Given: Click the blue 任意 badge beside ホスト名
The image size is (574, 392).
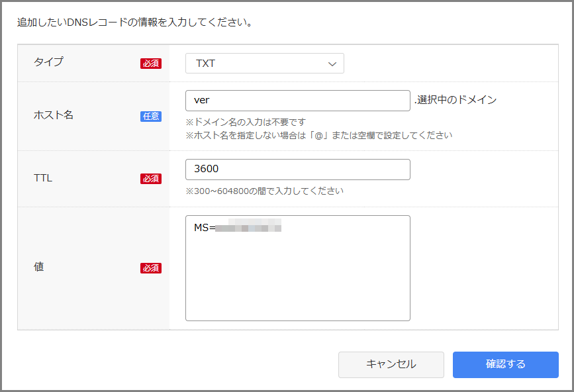Looking at the screenshot, I should point(151,117).
